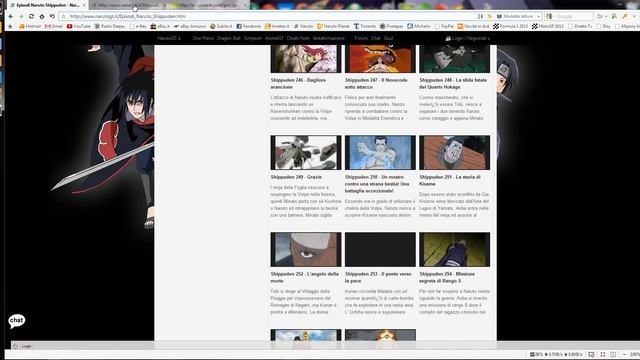
Task: Open Formula 1 2012 bookmark
Action: point(511,26)
